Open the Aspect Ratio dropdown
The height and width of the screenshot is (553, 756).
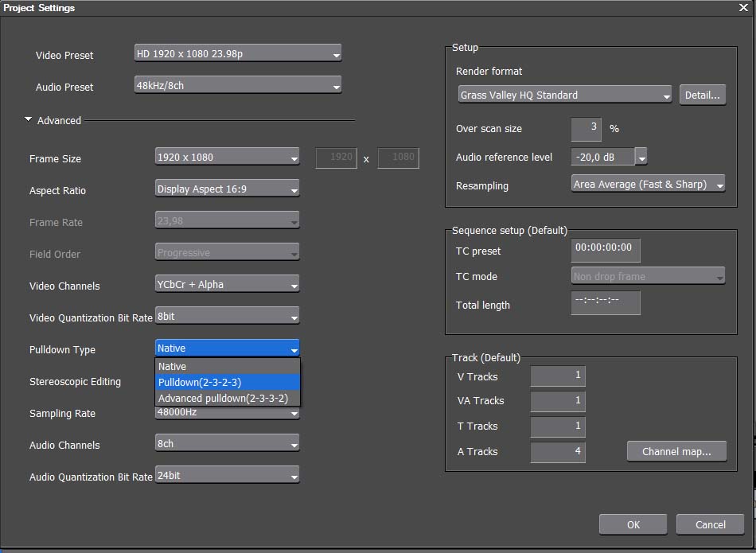pyautogui.click(x=227, y=189)
